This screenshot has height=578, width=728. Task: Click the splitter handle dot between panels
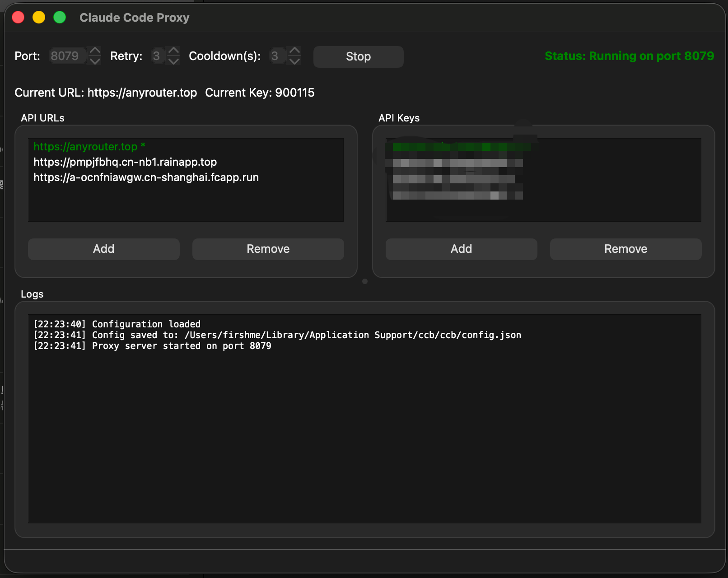(x=365, y=281)
